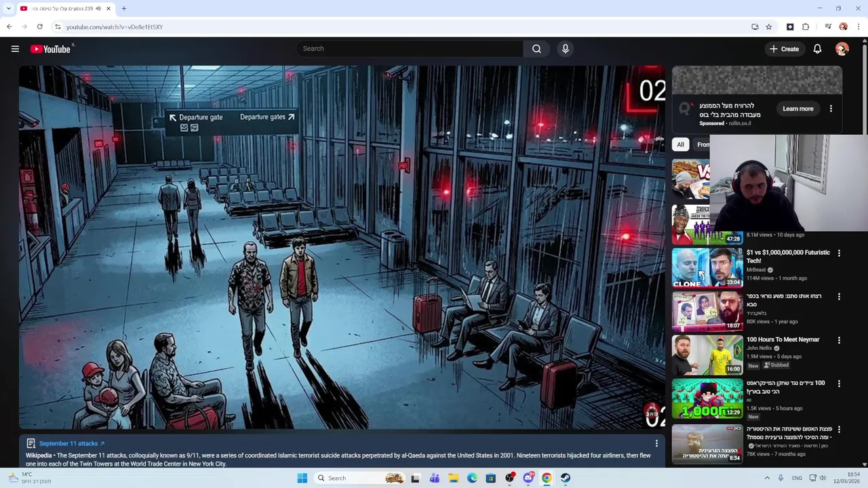This screenshot has height=488, width=868.
Task: Click the YouTube search magnifier button
Action: (x=536, y=49)
